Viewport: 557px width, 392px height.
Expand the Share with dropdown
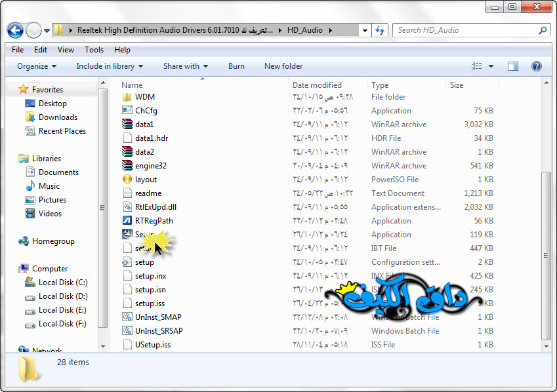pyautogui.click(x=185, y=66)
